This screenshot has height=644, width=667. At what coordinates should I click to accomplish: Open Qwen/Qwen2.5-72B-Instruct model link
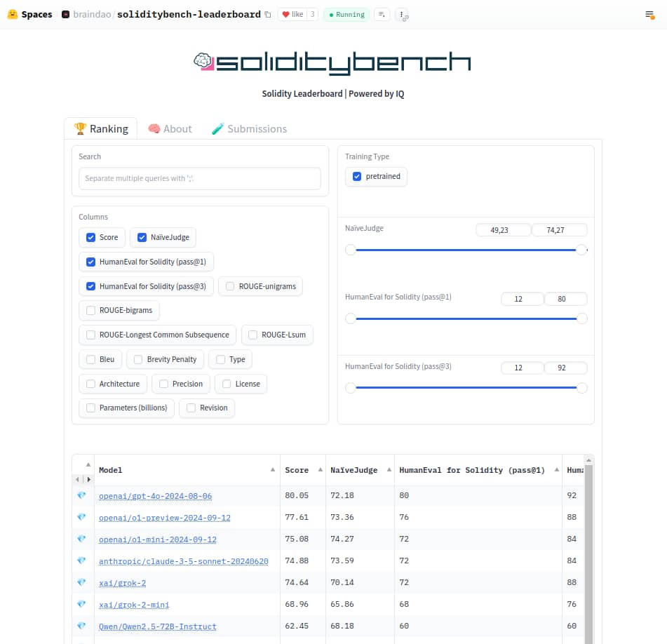point(157,626)
